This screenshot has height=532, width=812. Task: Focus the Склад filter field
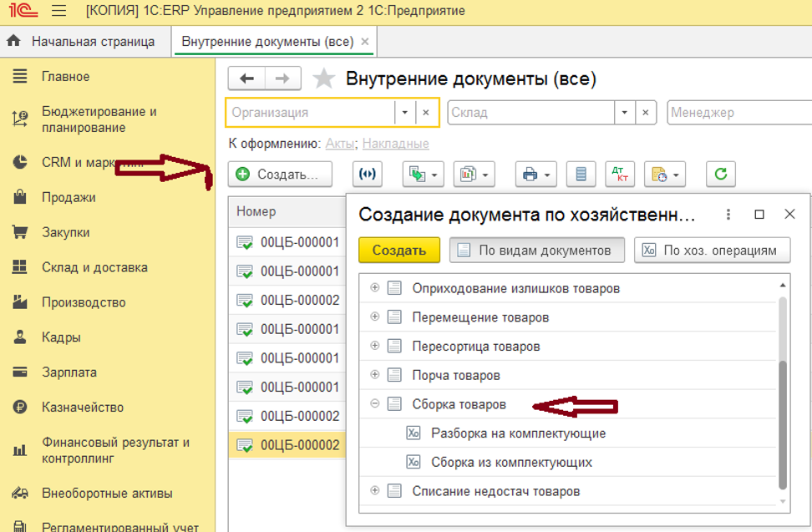(532, 112)
